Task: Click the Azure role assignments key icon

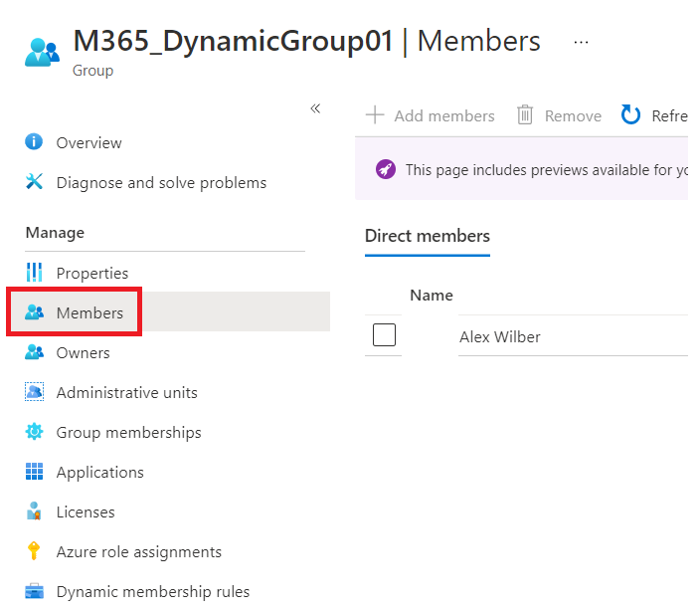Action: 34,551
